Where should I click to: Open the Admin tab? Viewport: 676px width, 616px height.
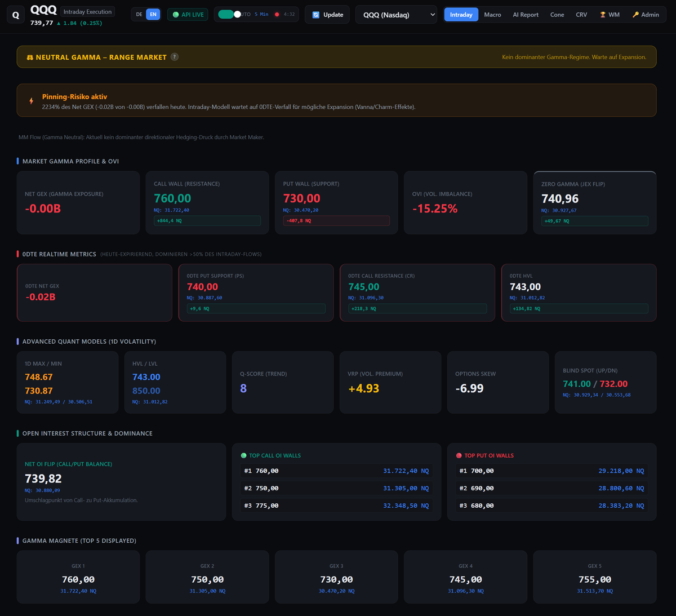(x=646, y=15)
